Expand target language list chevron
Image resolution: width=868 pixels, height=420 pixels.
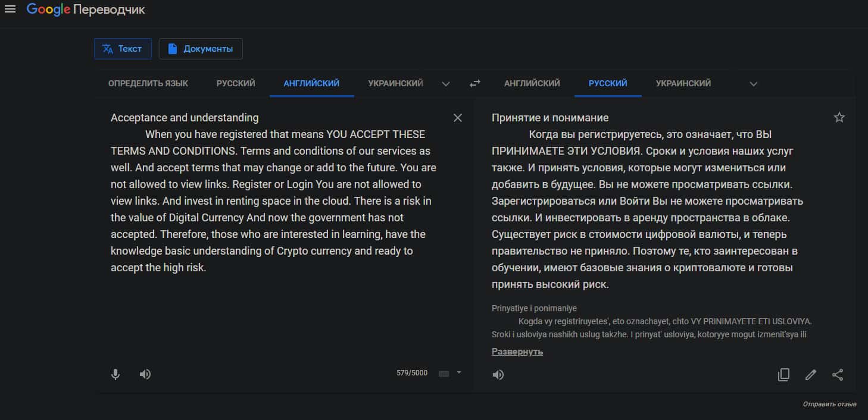click(x=753, y=84)
